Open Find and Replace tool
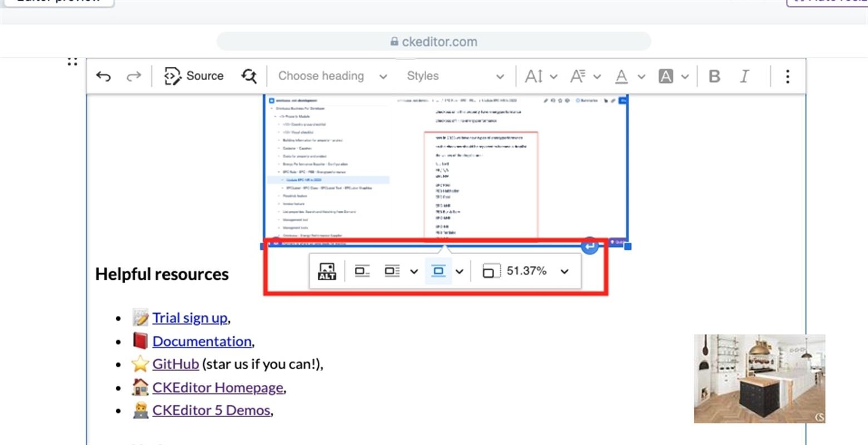The height and width of the screenshot is (445, 868). click(249, 76)
